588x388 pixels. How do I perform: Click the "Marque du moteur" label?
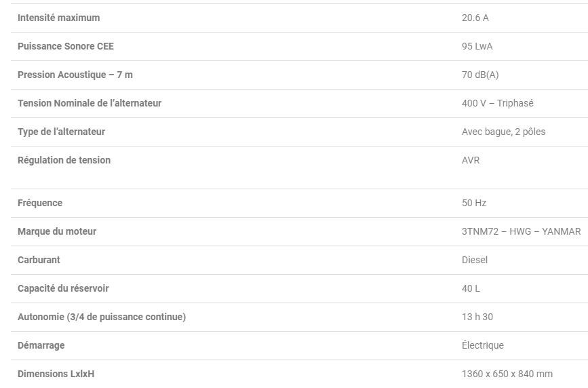57,231
